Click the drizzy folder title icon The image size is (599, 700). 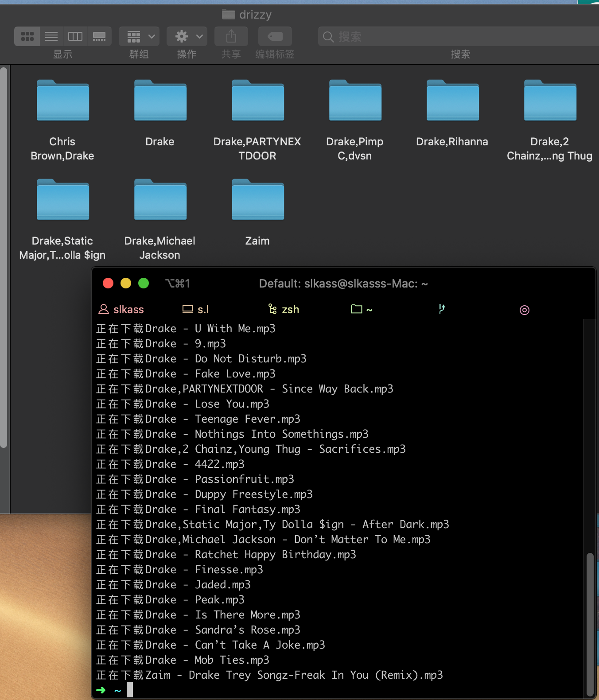229,15
